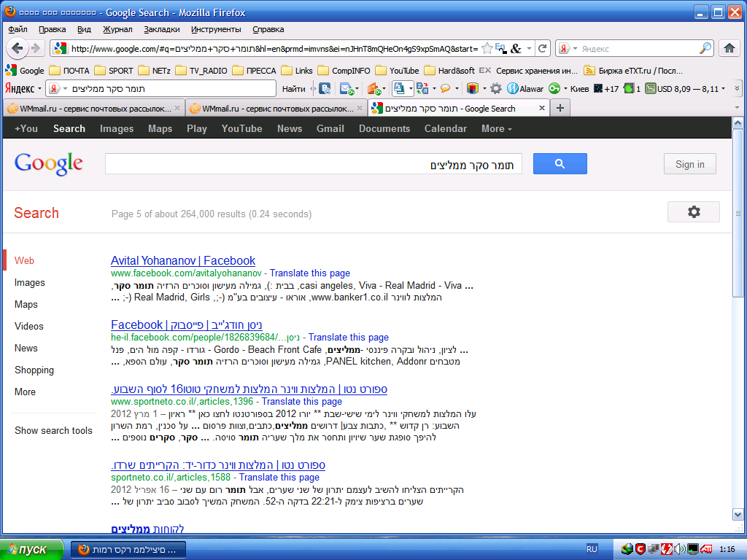
Task: Click the En language icon in address bar
Action: [x=500, y=48]
